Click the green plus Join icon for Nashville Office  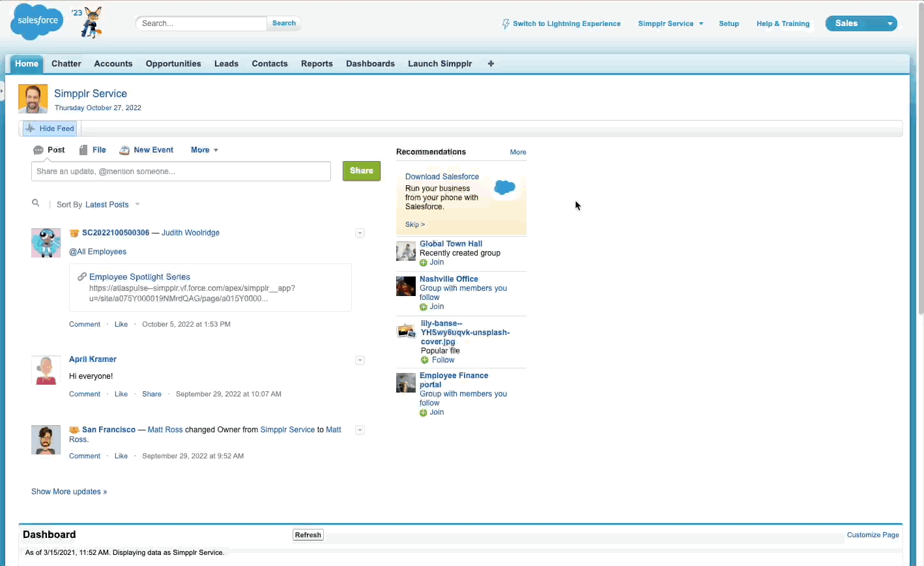[x=424, y=307]
